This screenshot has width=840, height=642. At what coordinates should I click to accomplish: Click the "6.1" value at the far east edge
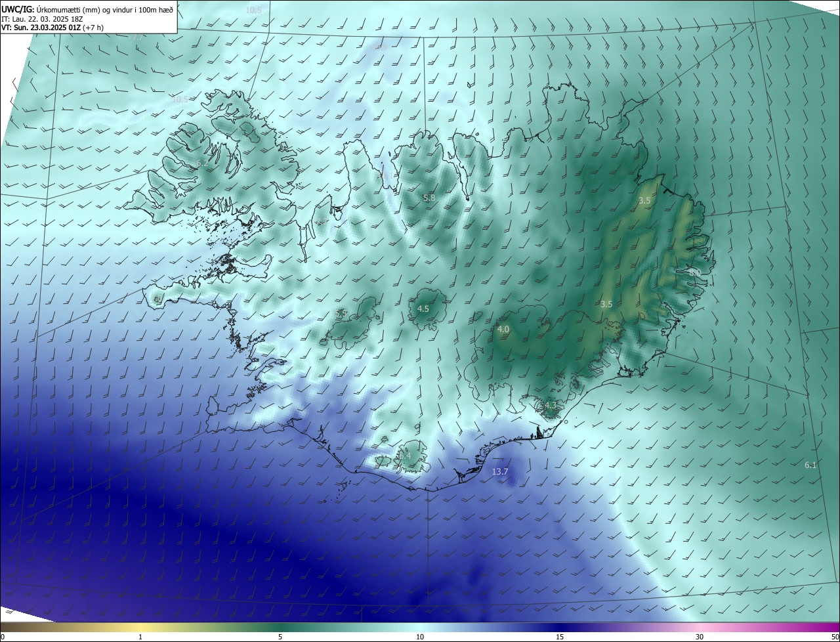point(810,465)
